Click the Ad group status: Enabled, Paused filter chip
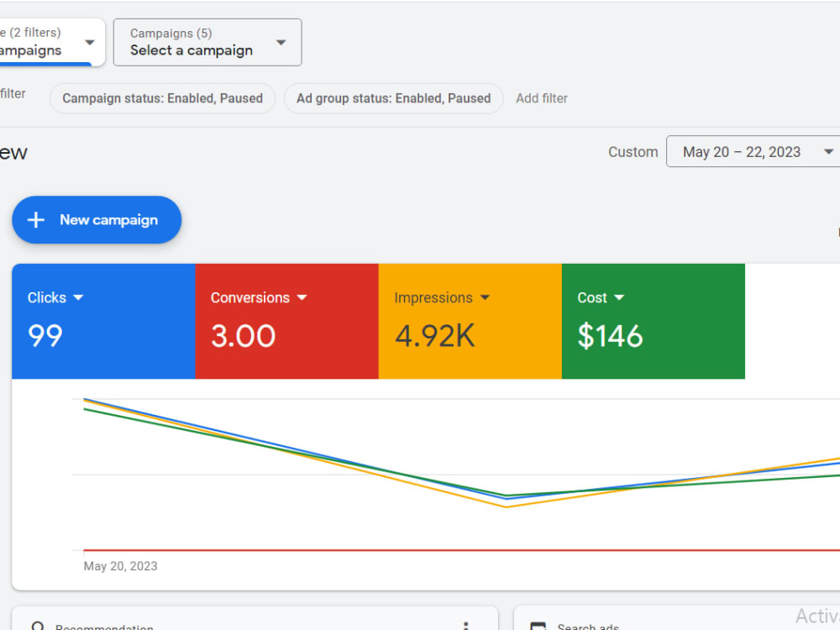The image size is (840, 630). 394,98
